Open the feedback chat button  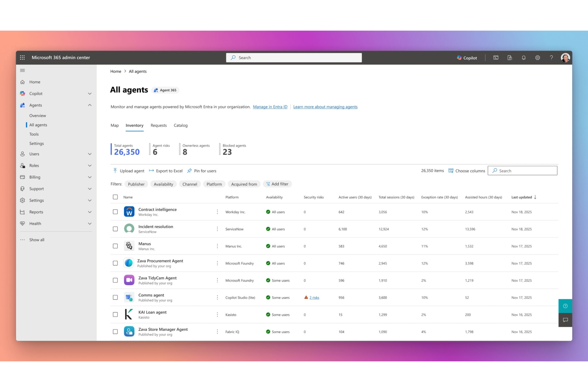click(565, 320)
